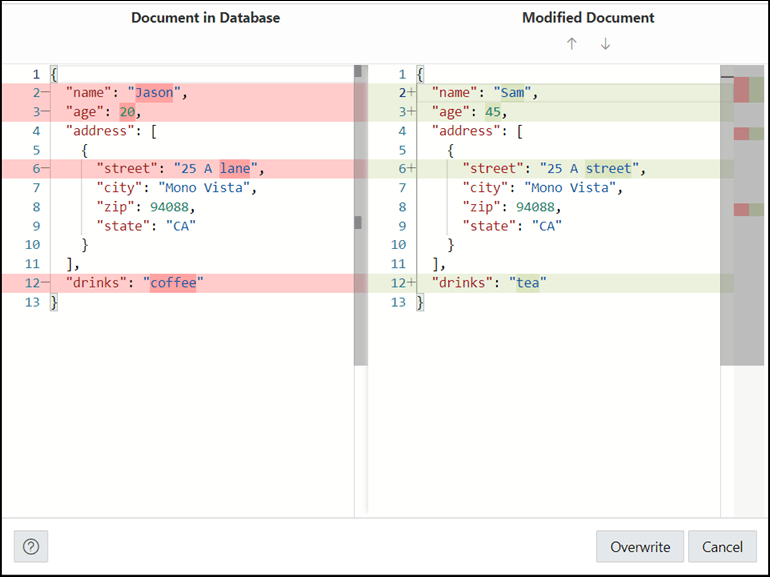770x577 pixels.
Task: Click the Cancel button
Action: (722, 547)
